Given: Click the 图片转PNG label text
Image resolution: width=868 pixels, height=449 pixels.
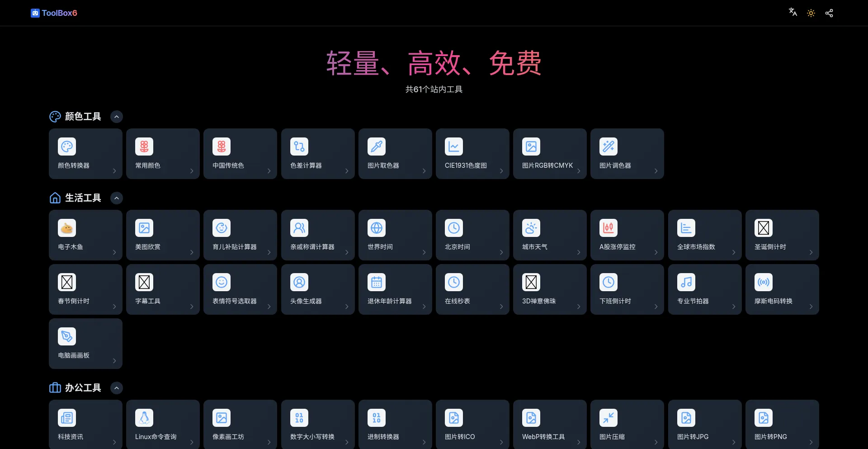Looking at the screenshot, I should pyautogui.click(x=771, y=437).
